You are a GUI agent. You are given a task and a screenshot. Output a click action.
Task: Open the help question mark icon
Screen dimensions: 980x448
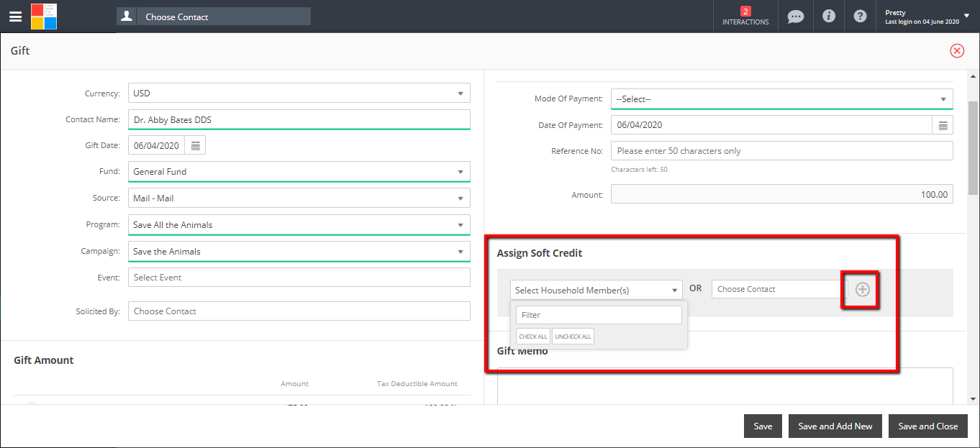pos(860,16)
